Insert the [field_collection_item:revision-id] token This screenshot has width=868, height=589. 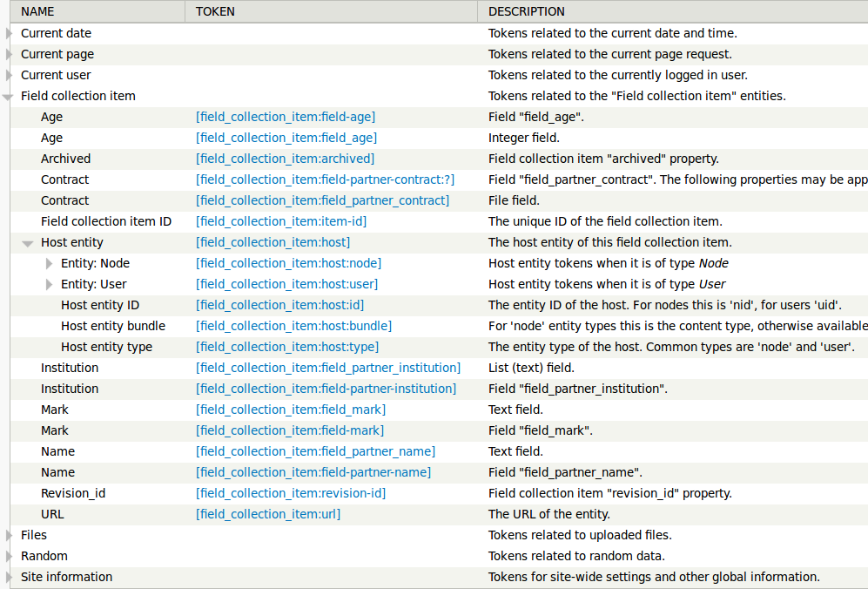pyautogui.click(x=291, y=493)
